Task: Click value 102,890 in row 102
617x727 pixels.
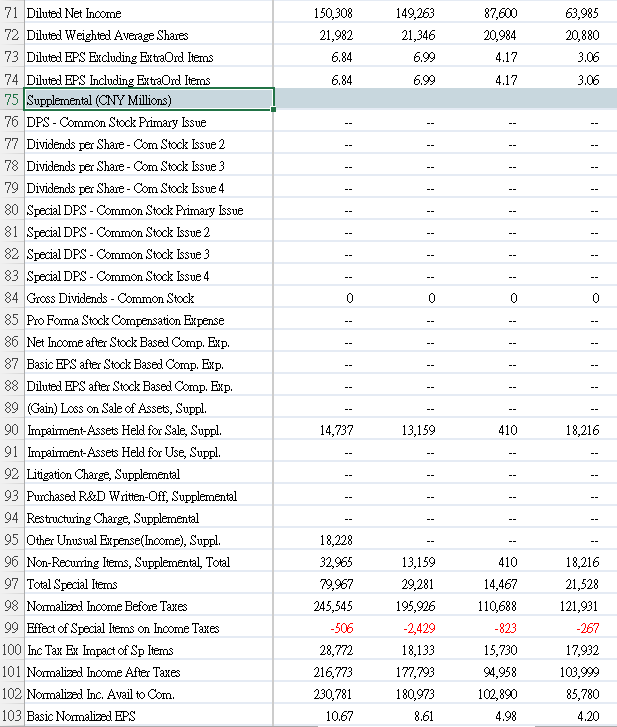Action: click(x=497, y=695)
